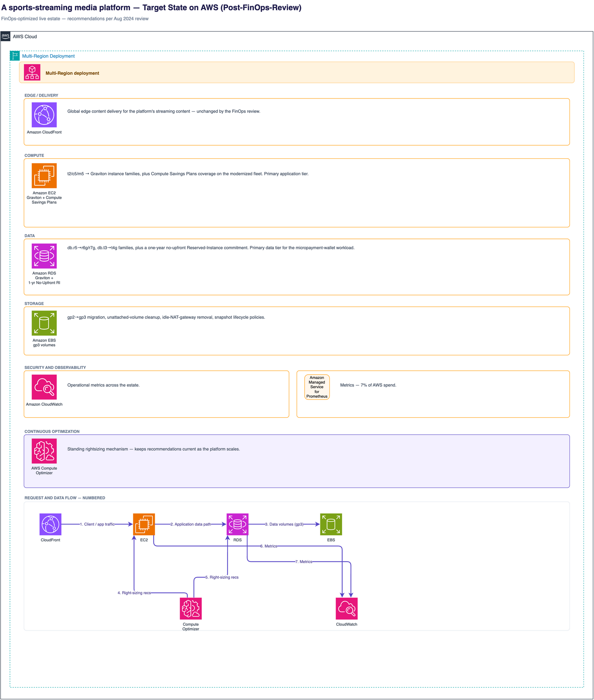The width and height of the screenshot is (594, 700).
Task: Select the 'db.r5→r6g/r7g' description text
Action: (211, 248)
